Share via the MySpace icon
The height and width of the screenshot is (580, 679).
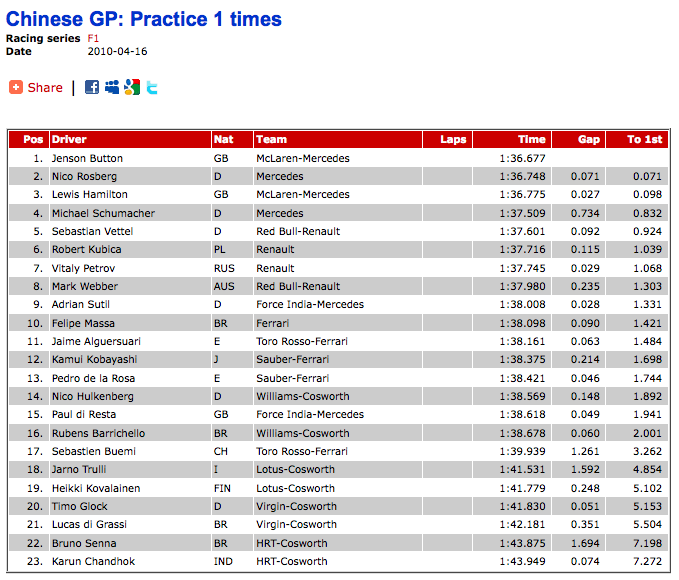pyautogui.click(x=112, y=88)
